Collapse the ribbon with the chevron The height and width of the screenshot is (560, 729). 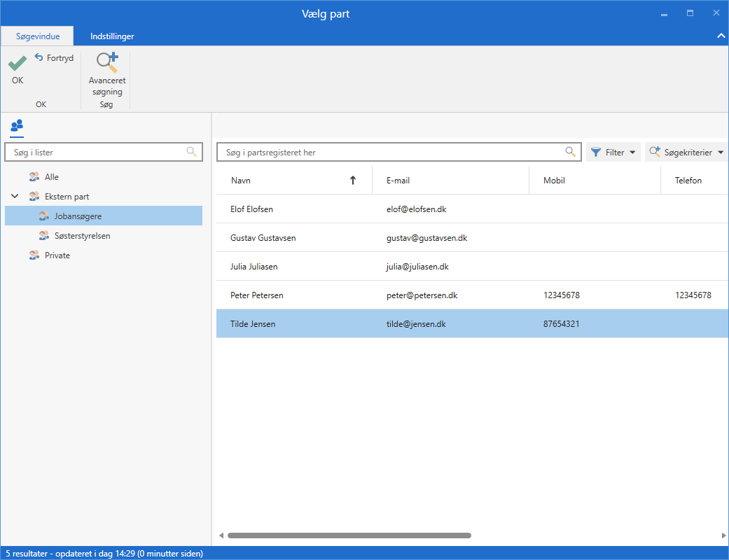(721, 36)
